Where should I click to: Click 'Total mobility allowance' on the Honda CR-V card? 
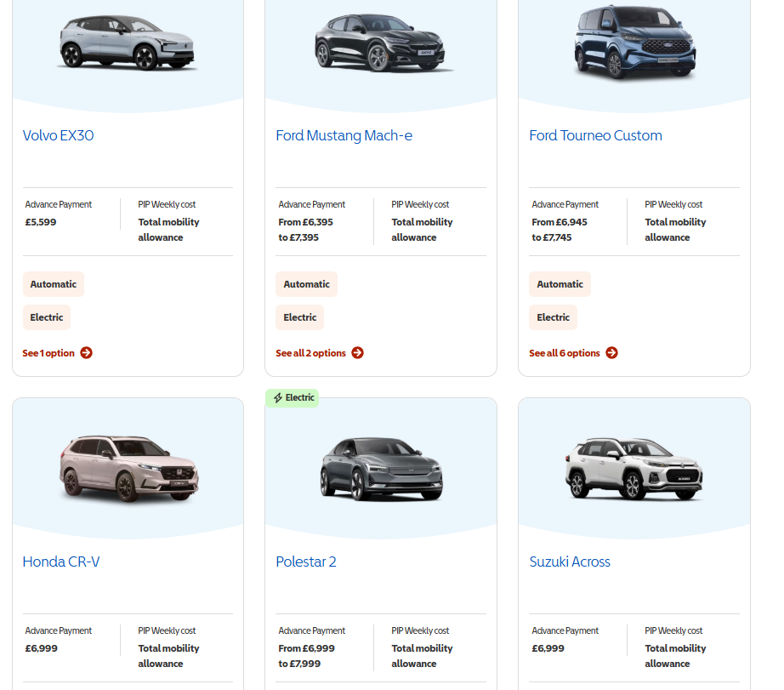click(168, 656)
